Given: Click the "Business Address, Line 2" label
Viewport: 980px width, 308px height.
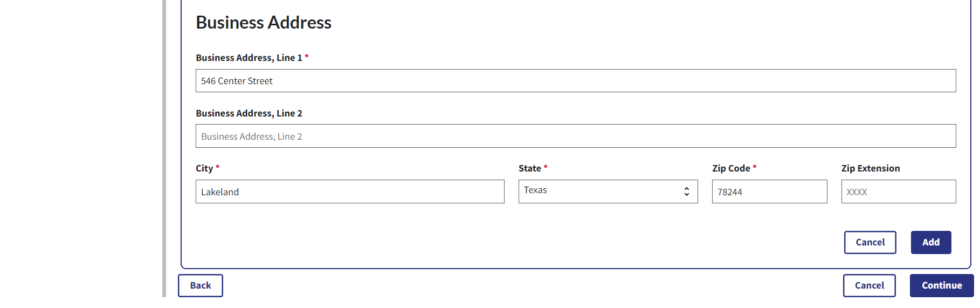Looking at the screenshot, I should 249,113.
